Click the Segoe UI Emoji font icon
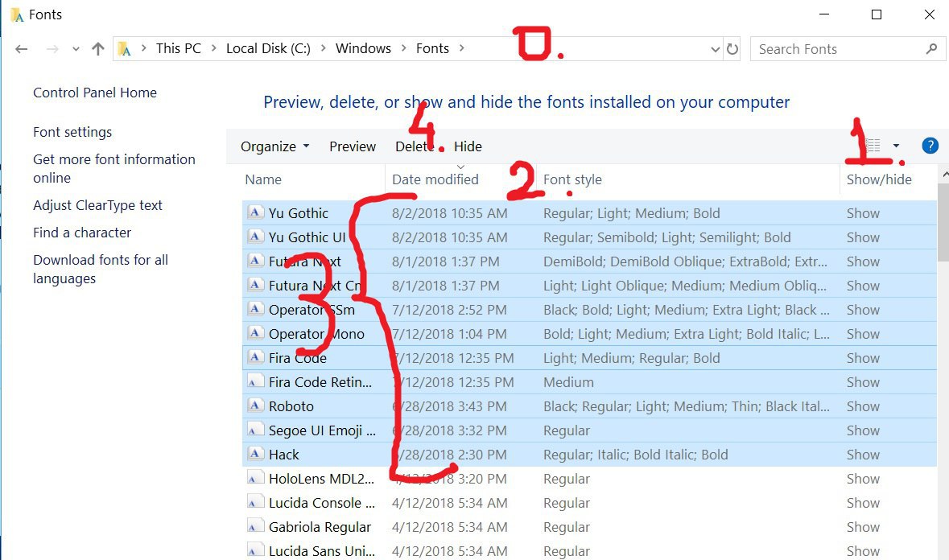Viewport: 949px width, 560px height. pyautogui.click(x=255, y=430)
